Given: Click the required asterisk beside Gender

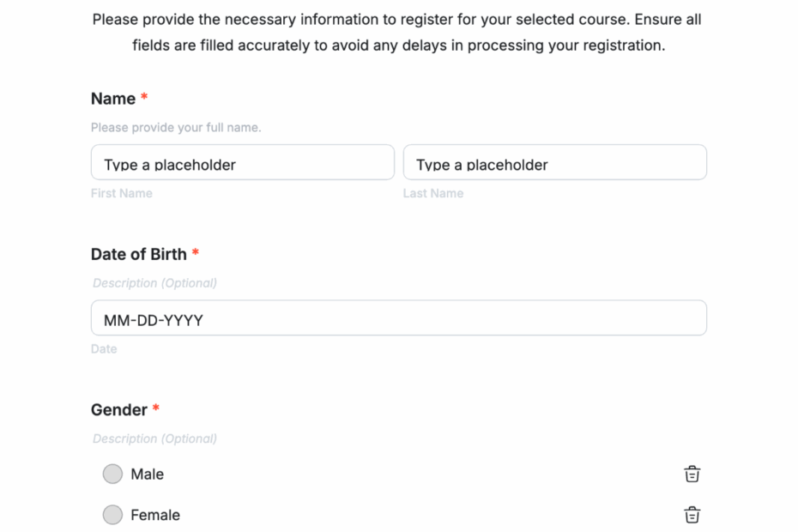Looking at the screenshot, I should [x=154, y=409].
